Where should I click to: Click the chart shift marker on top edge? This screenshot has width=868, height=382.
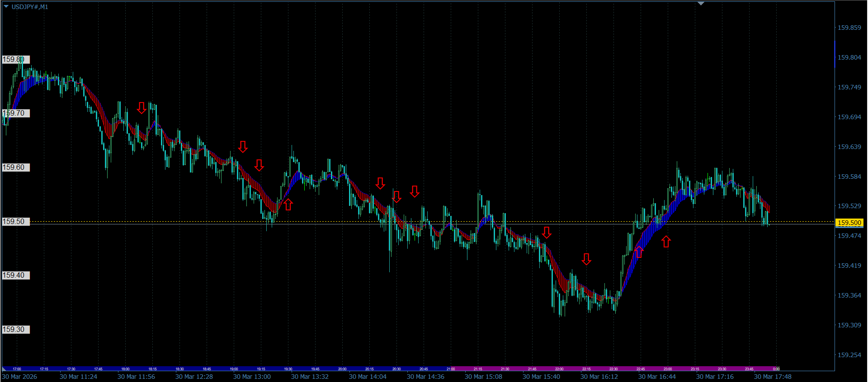point(701,4)
